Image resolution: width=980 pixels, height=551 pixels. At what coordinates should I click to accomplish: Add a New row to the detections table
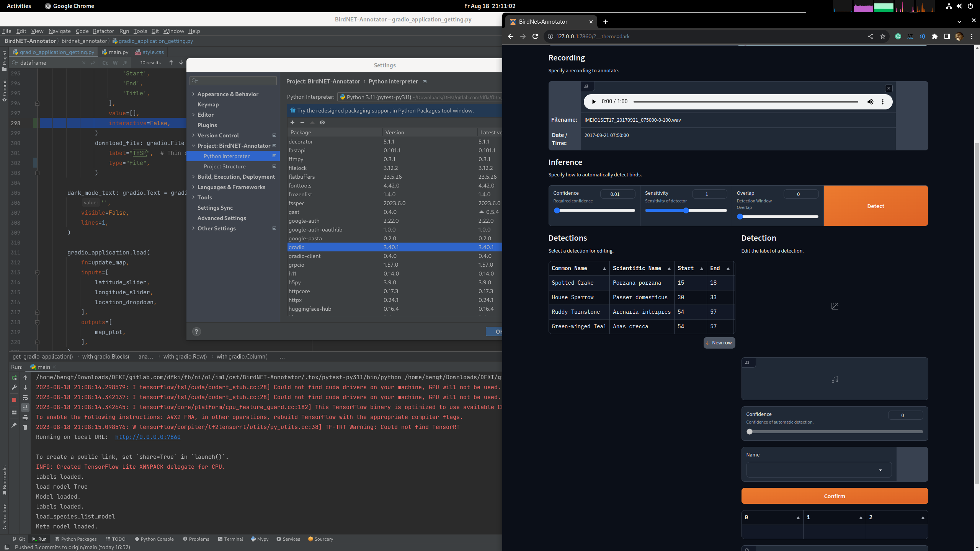pos(719,342)
